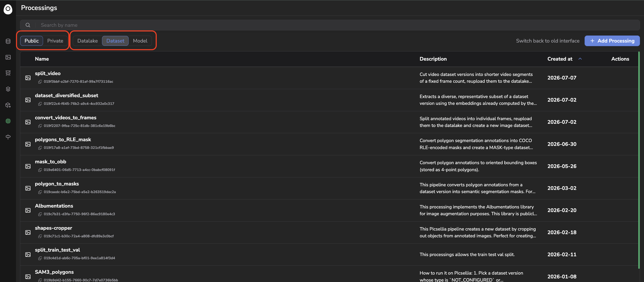Click the 2026-02-20 creation date

pos(562,210)
